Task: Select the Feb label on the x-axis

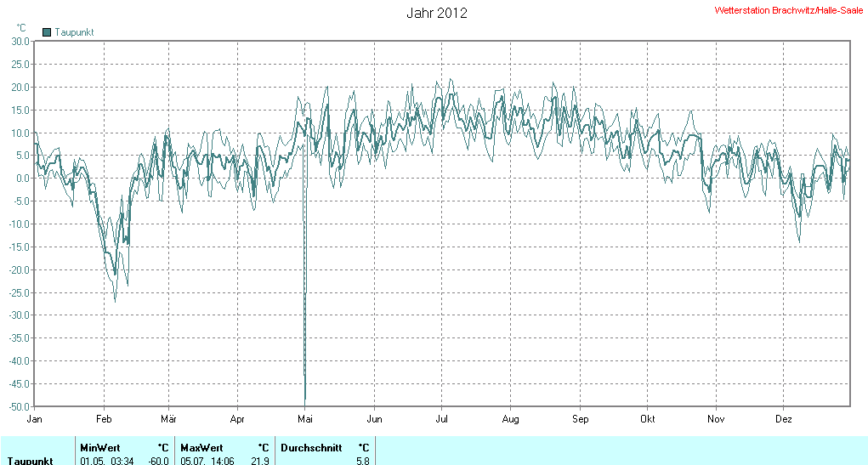Action: [104, 419]
